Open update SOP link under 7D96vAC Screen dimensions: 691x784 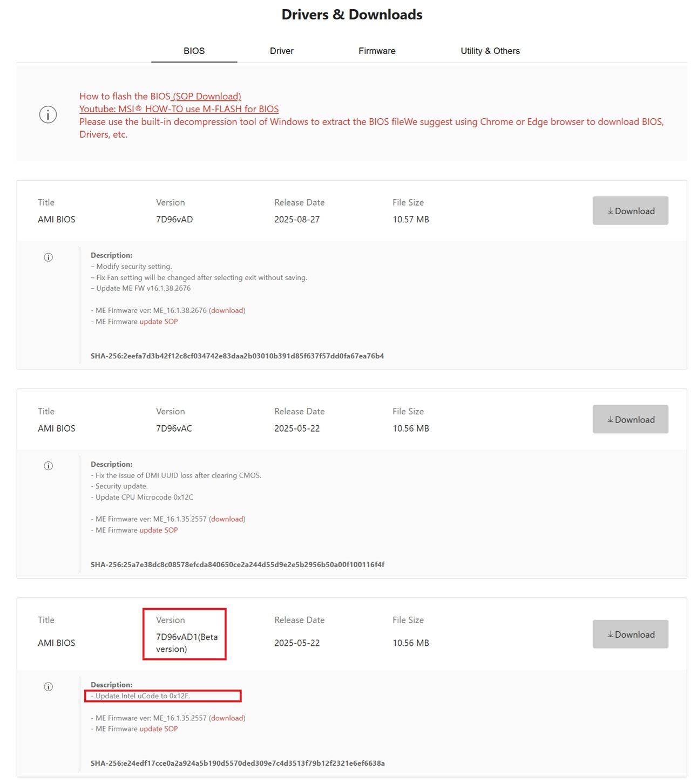[158, 530]
